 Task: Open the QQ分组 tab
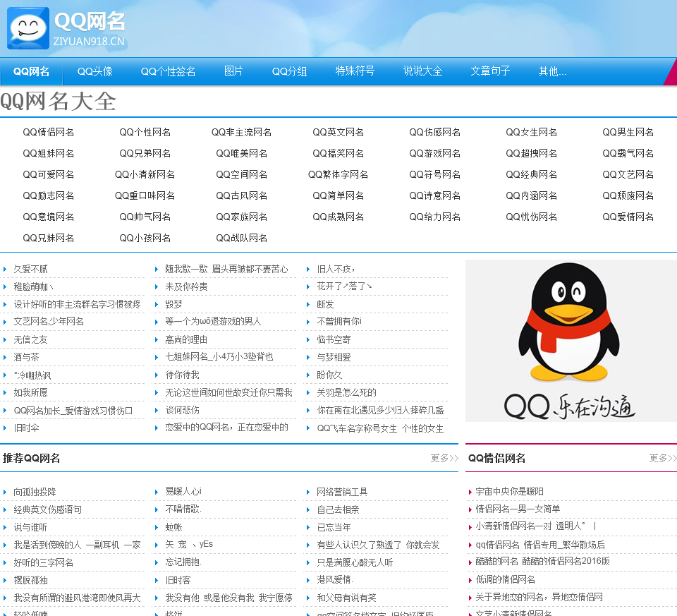[x=289, y=71]
